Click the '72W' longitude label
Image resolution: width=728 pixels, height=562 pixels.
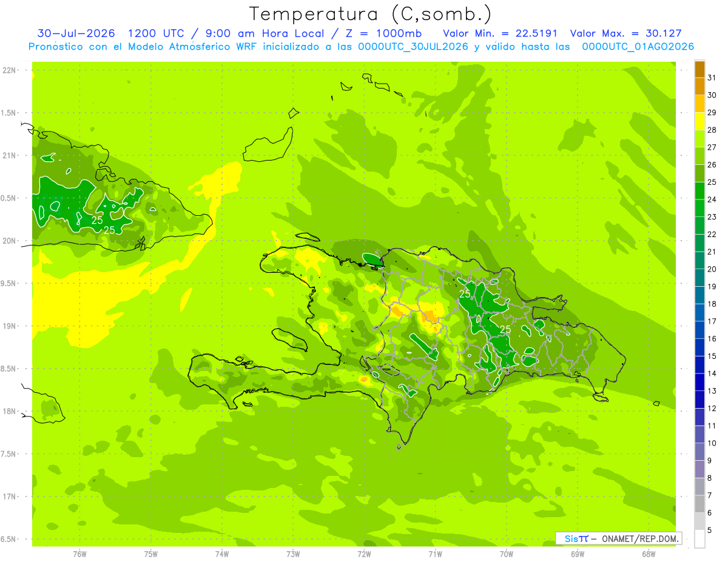[x=364, y=554]
